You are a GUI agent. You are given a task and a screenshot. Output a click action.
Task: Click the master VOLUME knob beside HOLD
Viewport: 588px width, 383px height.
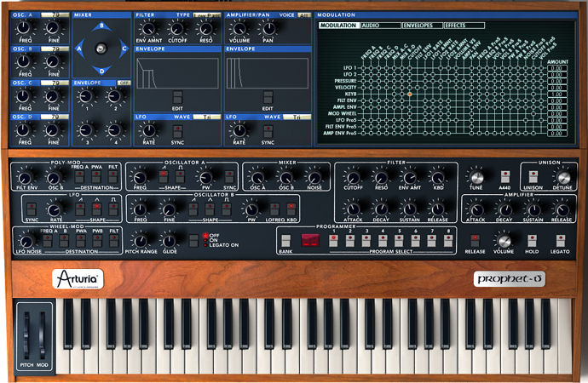coord(504,241)
